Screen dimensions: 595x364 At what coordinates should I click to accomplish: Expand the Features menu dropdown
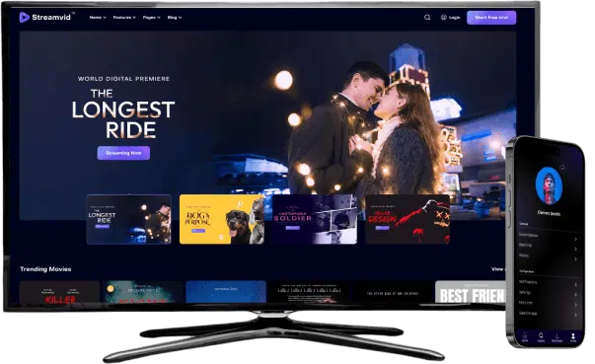[124, 18]
